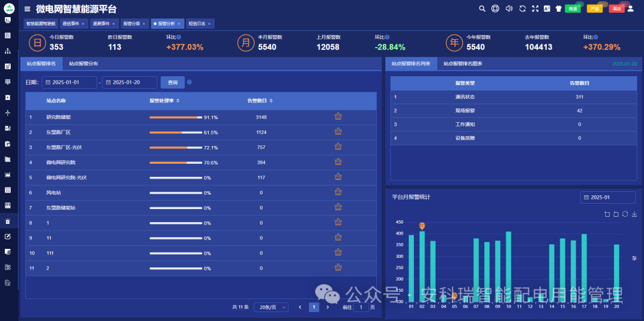Click 91.1% progress bar of 研究院储能
The width and height of the screenshot is (644, 321).
pos(176,117)
